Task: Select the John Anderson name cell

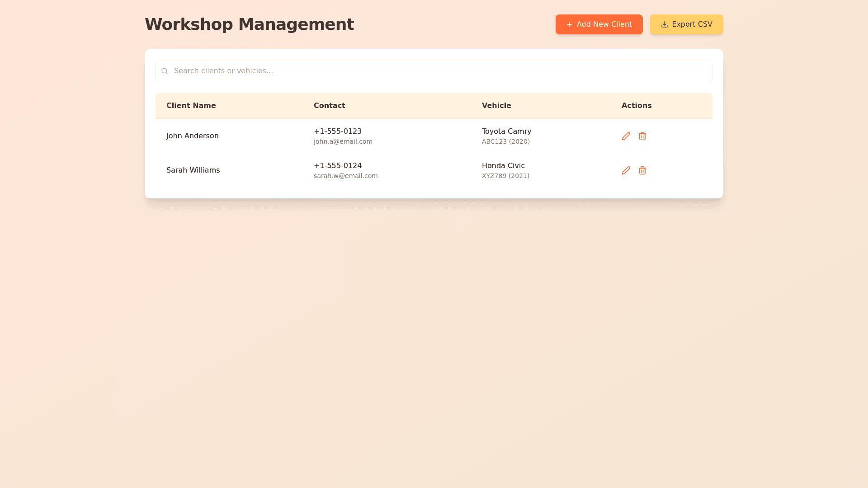Action: coord(192,136)
